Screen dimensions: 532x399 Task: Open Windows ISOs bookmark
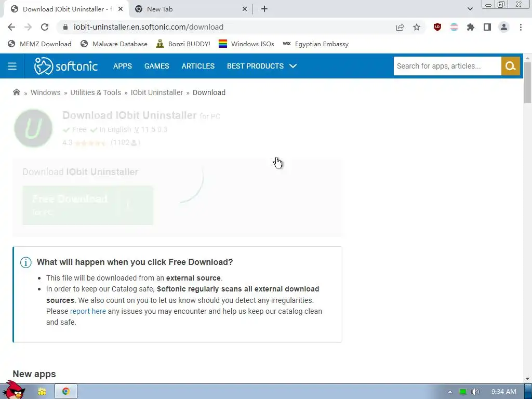(246, 44)
